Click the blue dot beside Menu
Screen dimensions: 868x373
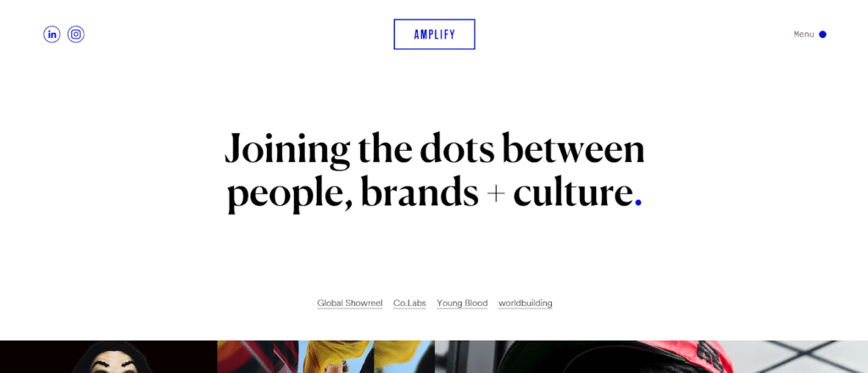(x=822, y=35)
